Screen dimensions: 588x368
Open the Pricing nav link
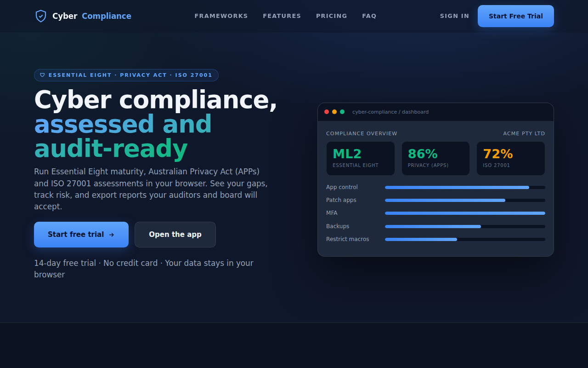click(x=332, y=16)
